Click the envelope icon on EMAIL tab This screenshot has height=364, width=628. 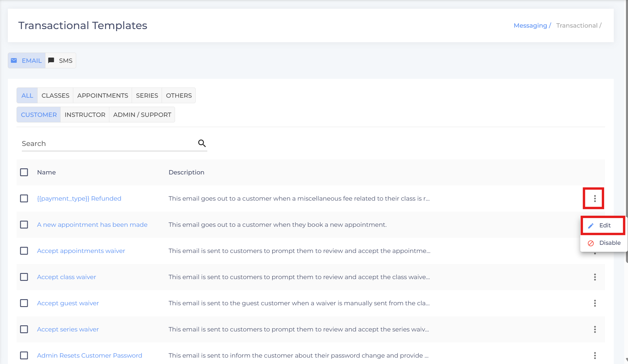pos(14,60)
